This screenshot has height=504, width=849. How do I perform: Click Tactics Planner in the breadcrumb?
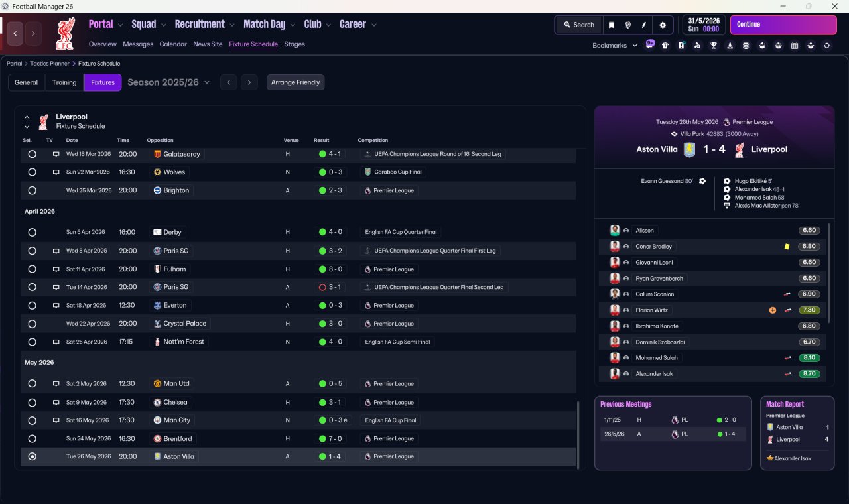[x=50, y=64]
